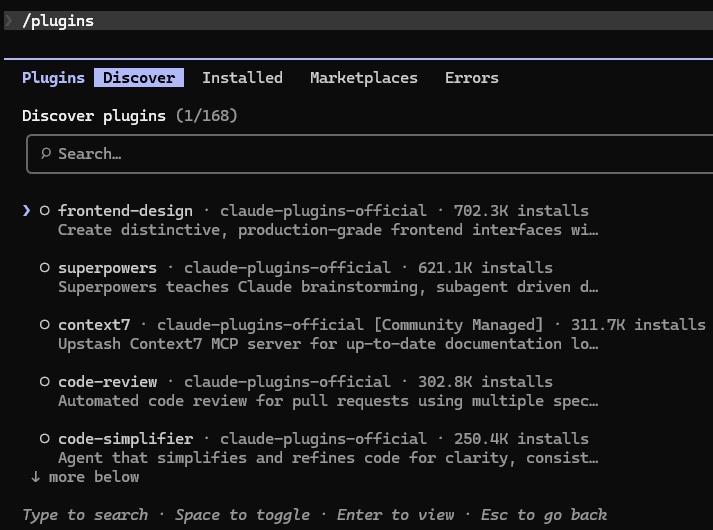Viewport: 713px width, 530px height.
Task: Click the Enter to view hint
Action: click(395, 515)
